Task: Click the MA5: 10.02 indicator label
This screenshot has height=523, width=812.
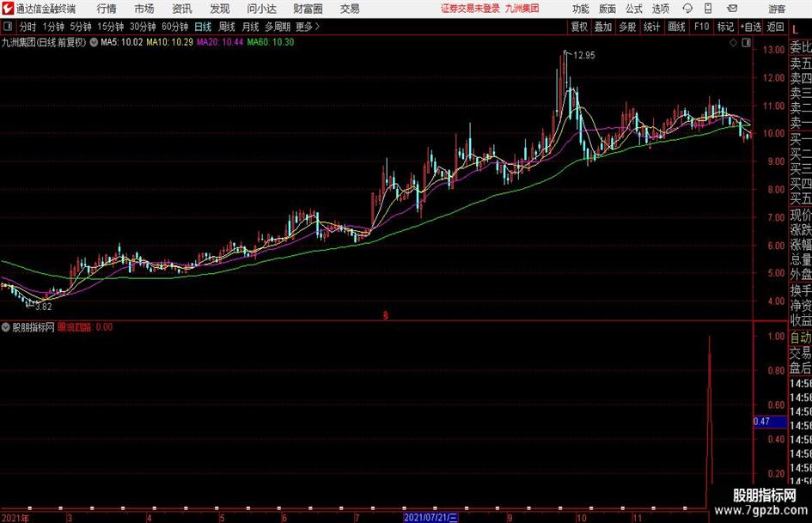Action: 121,42
